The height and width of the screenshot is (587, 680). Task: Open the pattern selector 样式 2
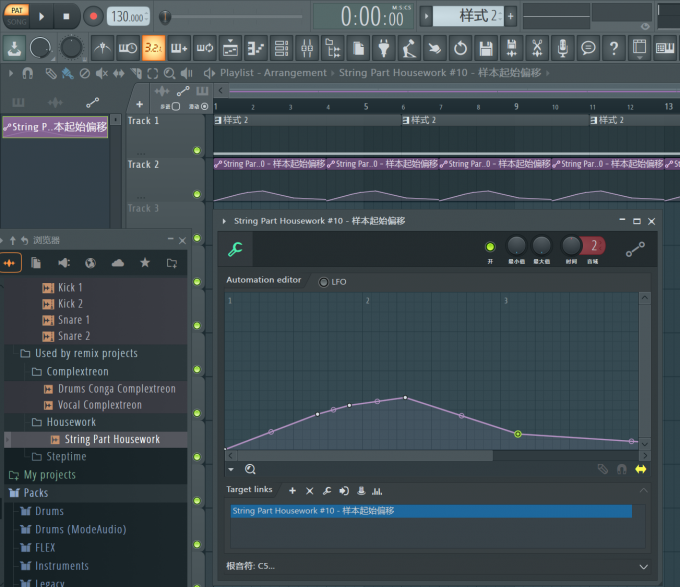(x=468, y=16)
